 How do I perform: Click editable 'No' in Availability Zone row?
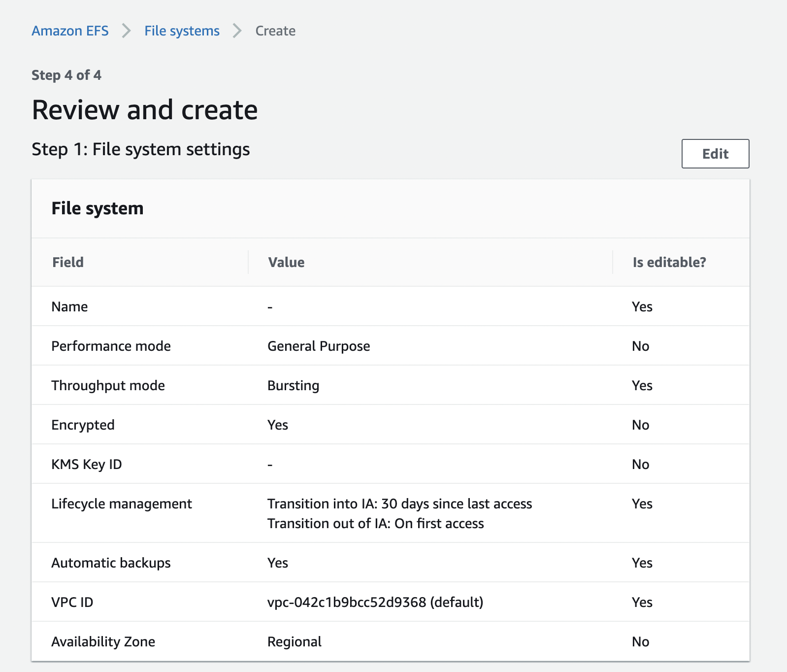640,641
